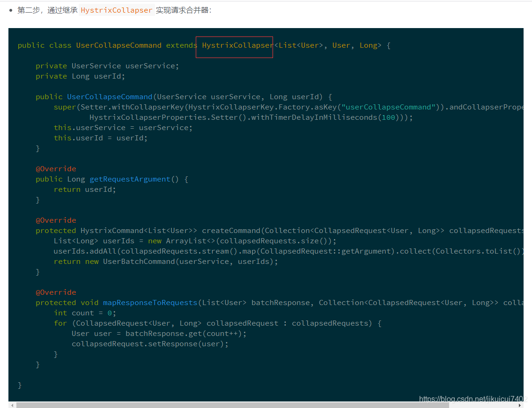Click the code block's horizontal scrollbar thumb
The image size is (532, 408).
coord(232,405)
